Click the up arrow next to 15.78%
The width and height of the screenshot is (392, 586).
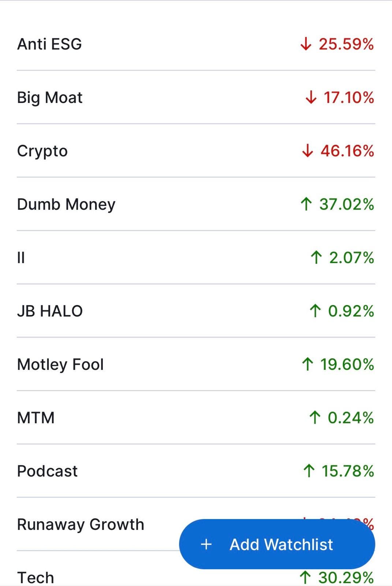tap(309, 471)
